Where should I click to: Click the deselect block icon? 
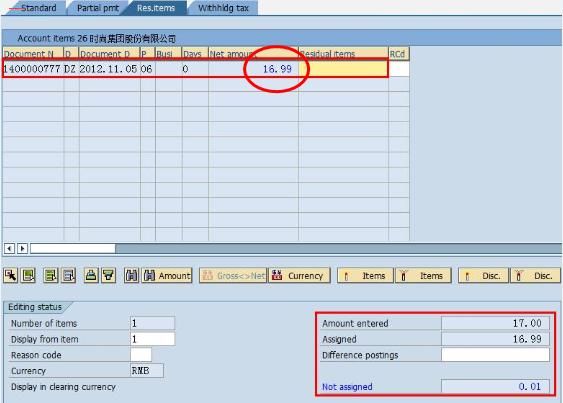[x=69, y=275]
